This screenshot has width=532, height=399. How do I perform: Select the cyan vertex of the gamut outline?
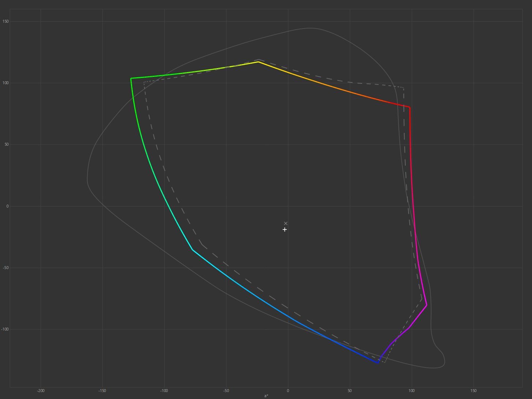(192, 250)
